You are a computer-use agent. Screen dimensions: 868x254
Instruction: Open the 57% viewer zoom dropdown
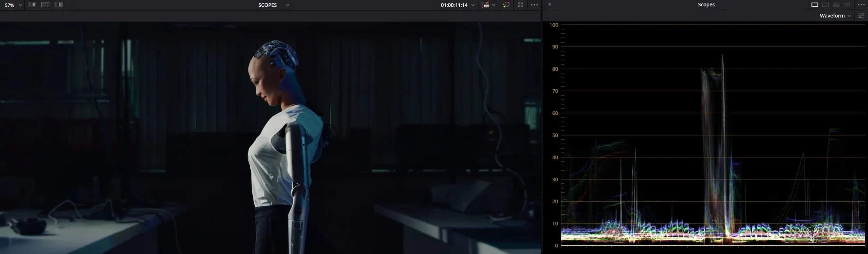13,5
